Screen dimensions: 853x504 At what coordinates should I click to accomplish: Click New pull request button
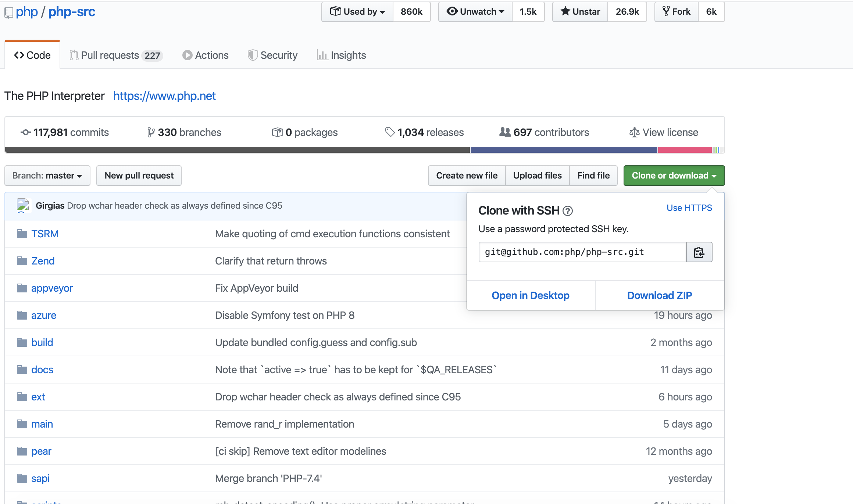(x=139, y=176)
